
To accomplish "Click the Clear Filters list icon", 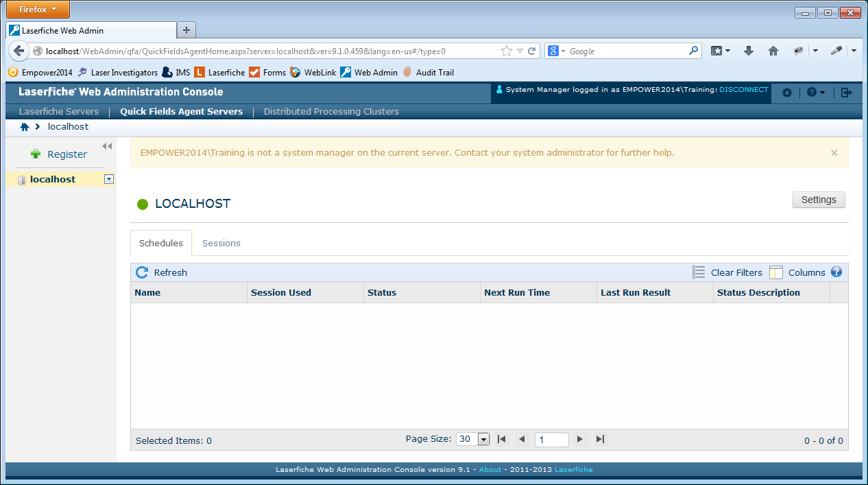I will pyautogui.click(x=699, y=272).
